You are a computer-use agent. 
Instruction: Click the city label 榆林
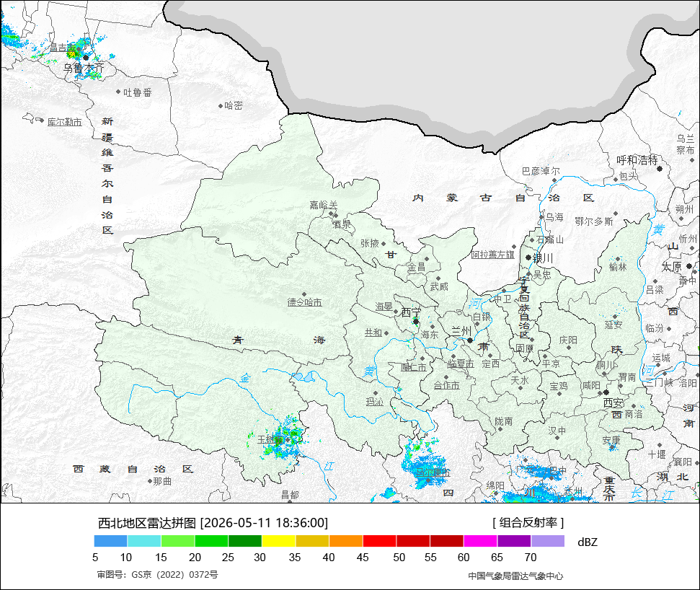pyautogui.click(x=618, y=267)
